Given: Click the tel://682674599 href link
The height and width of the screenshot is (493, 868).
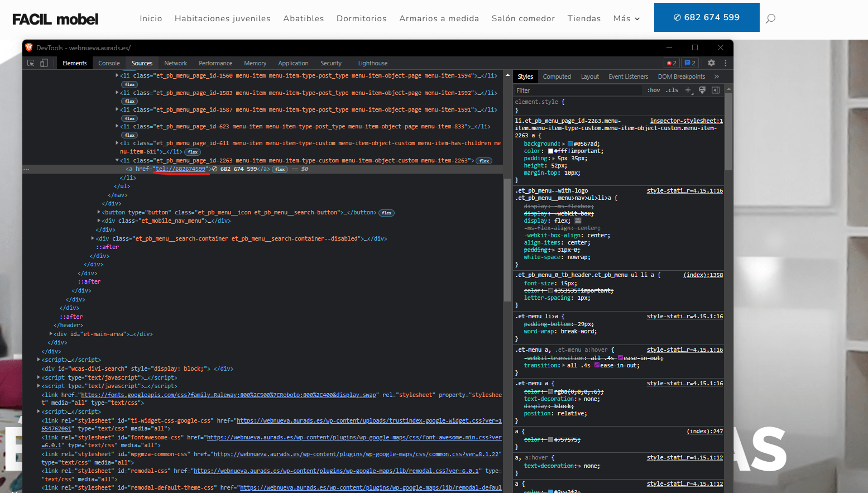Looking at the screenshot, I should click(181, 169).
